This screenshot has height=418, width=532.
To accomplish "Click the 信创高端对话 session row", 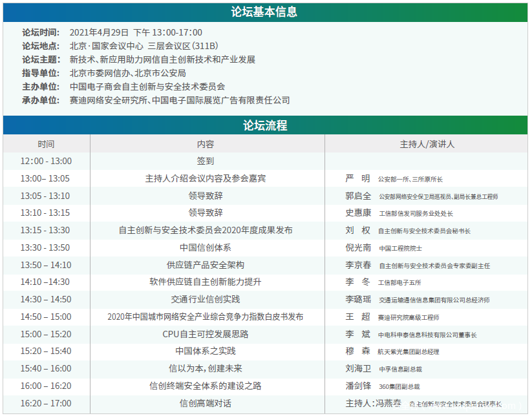I will pyautogui.click(x=206, y=403).
